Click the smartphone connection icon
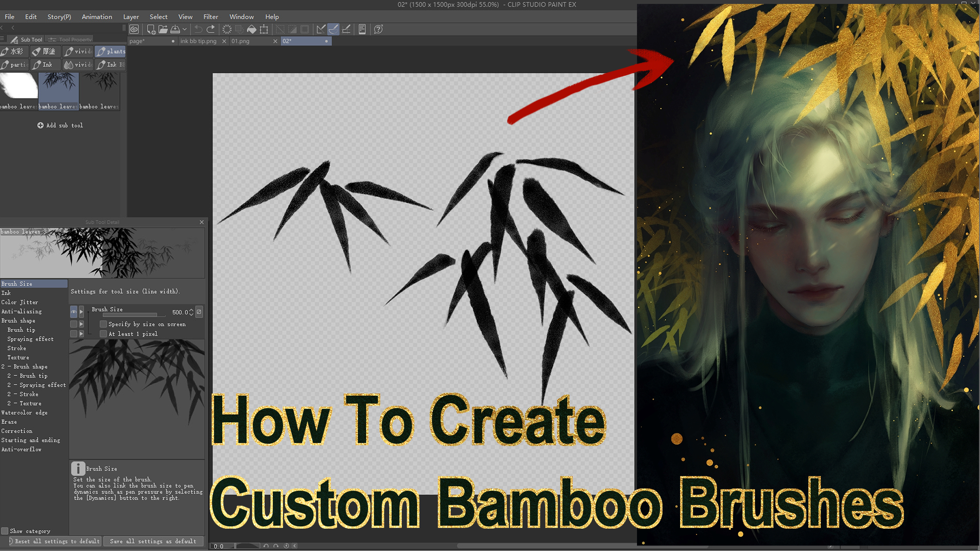This screenshot has height=551, width=980. (362, 29)
